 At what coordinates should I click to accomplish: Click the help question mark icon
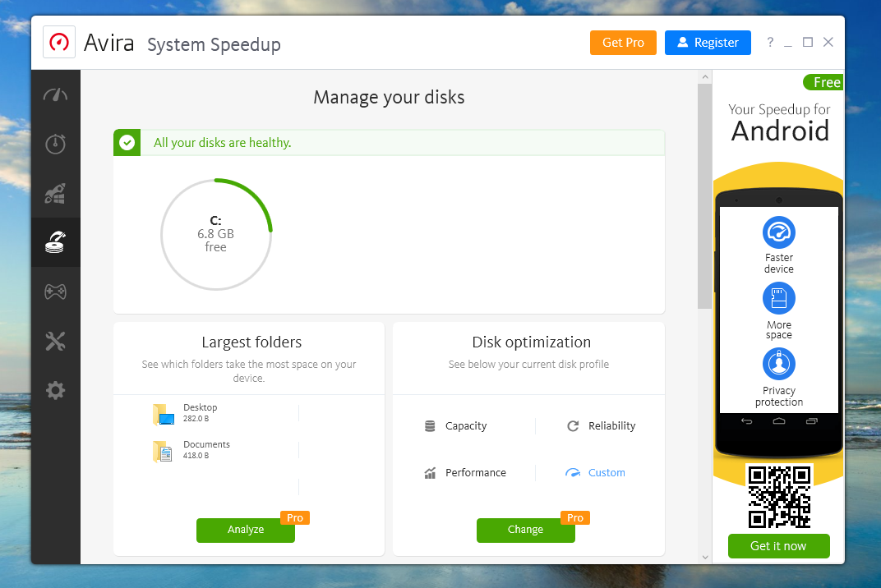point(770,42)
